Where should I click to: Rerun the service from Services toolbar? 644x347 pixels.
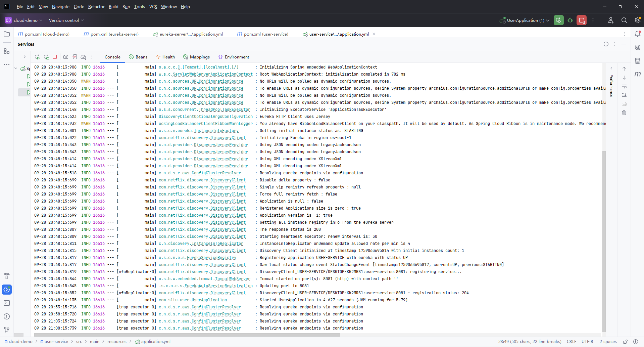pos(37,57)
